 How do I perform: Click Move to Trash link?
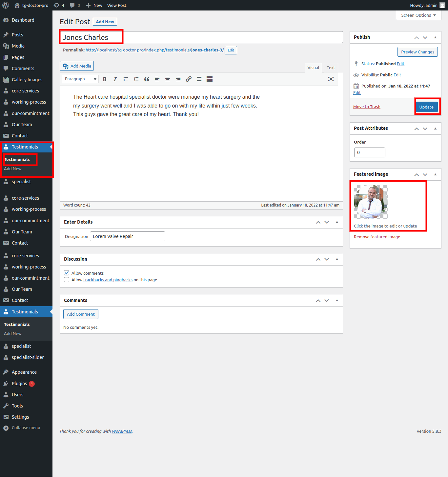[x=367, y=107]
